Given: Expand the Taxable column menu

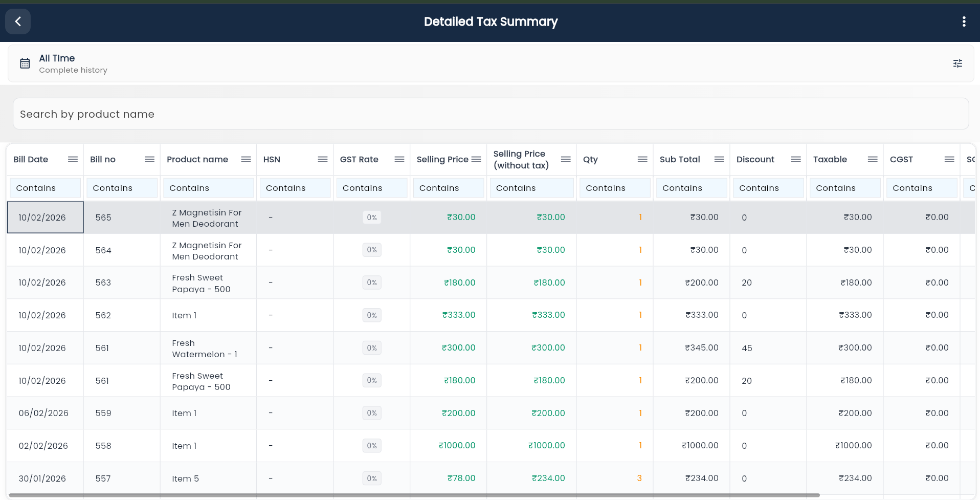Looking at the screenshot, I should click(x=872, y=159).
